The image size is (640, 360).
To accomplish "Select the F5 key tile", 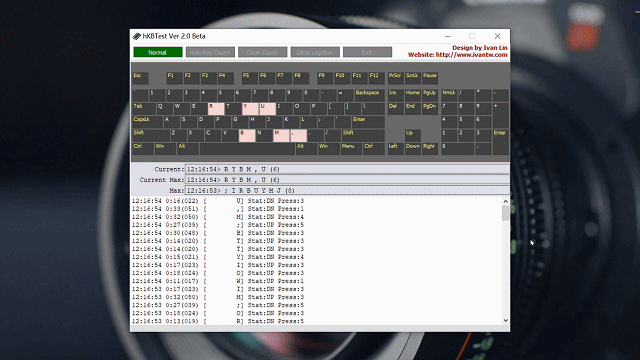I will coord(249,78).
